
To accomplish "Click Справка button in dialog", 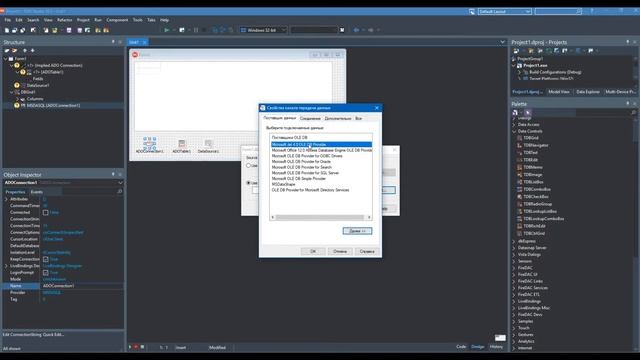I will point(367,251).
